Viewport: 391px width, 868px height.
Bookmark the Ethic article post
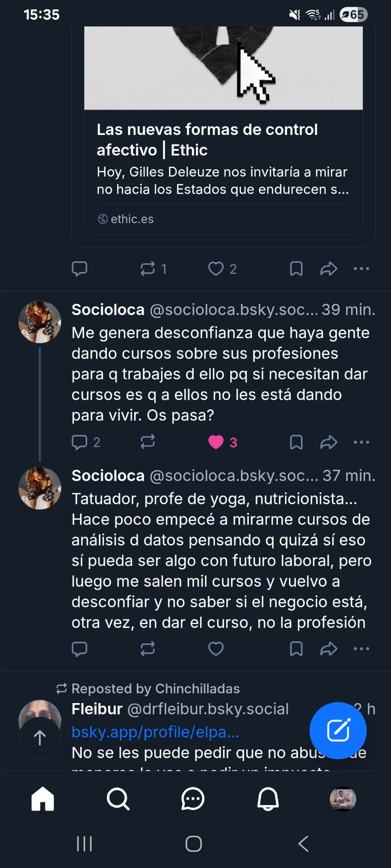click(x=296, y=269)
